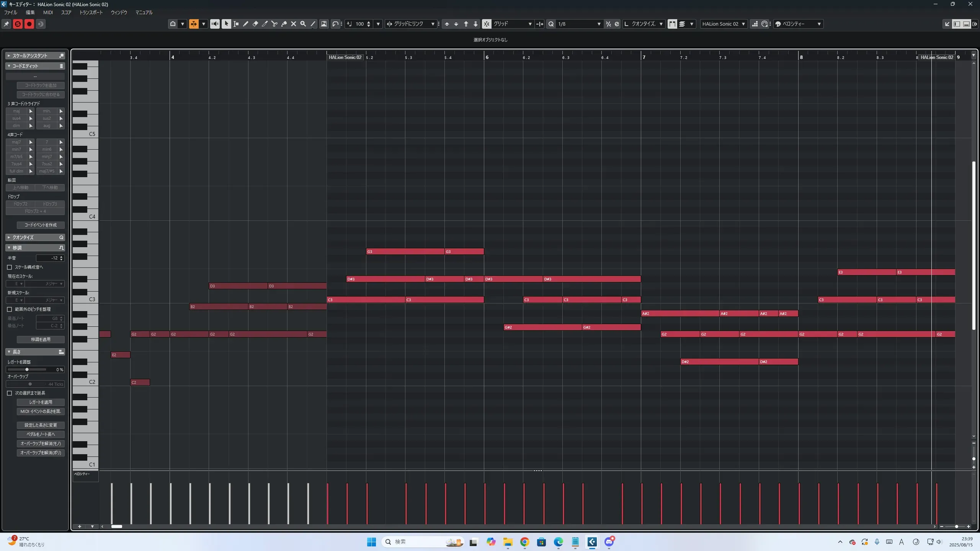
Task: Toggle the Solo editor button
Action: 18,24
